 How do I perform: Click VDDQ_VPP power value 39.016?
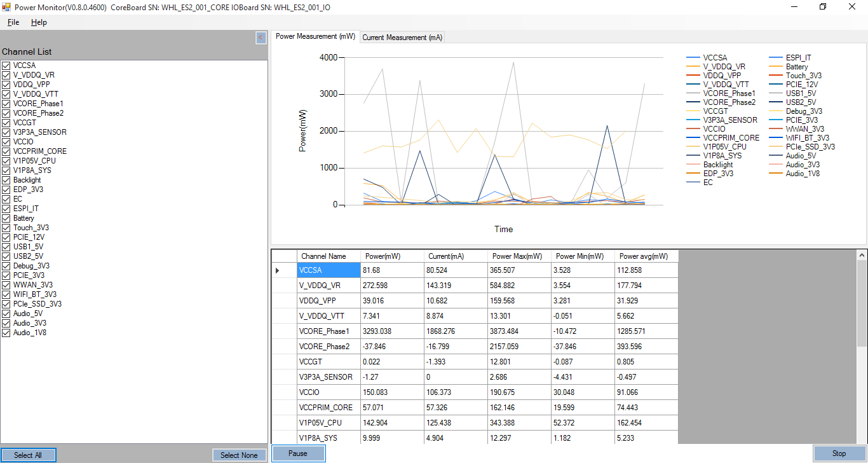392,301
